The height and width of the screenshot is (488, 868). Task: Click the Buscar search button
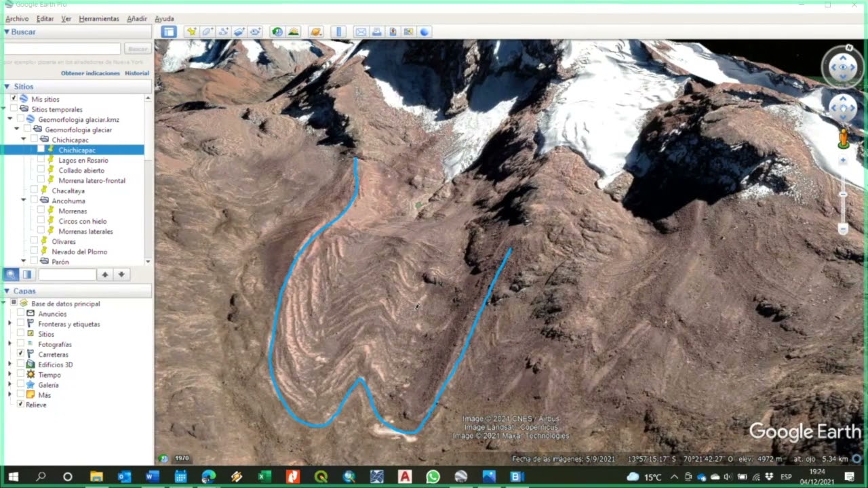pyautogui.click(x=138, y=49)
